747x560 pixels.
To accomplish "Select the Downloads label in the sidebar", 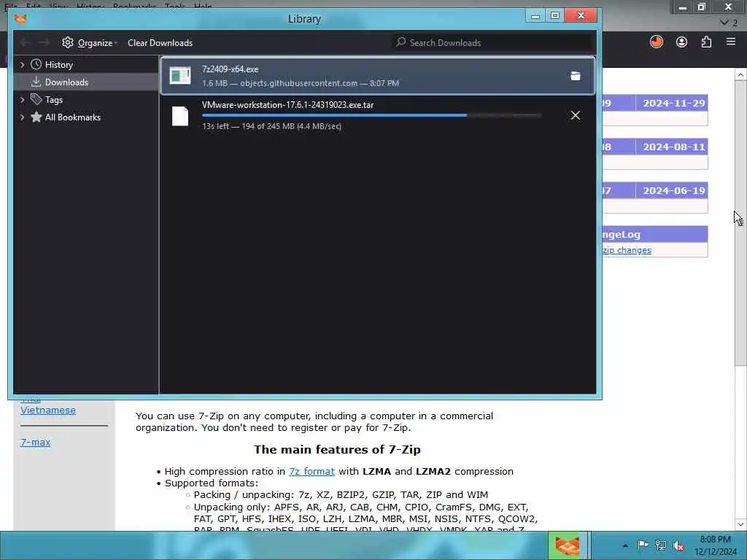I will 66,82.
